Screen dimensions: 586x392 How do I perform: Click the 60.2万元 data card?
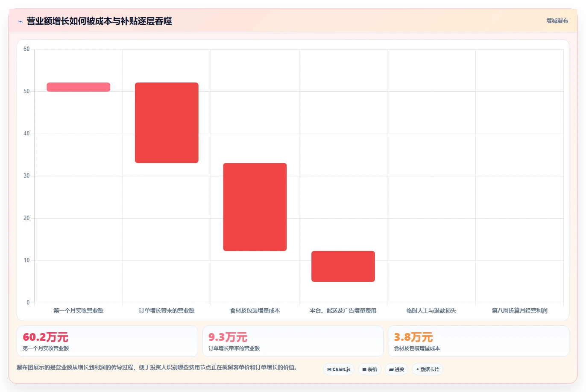107,341
